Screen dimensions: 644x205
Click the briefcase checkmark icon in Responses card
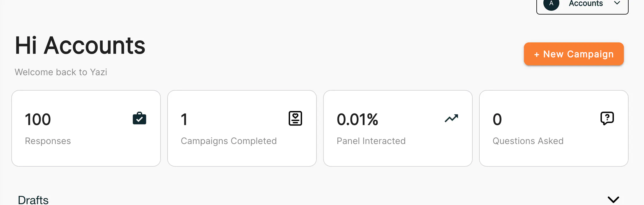[139, 118]
